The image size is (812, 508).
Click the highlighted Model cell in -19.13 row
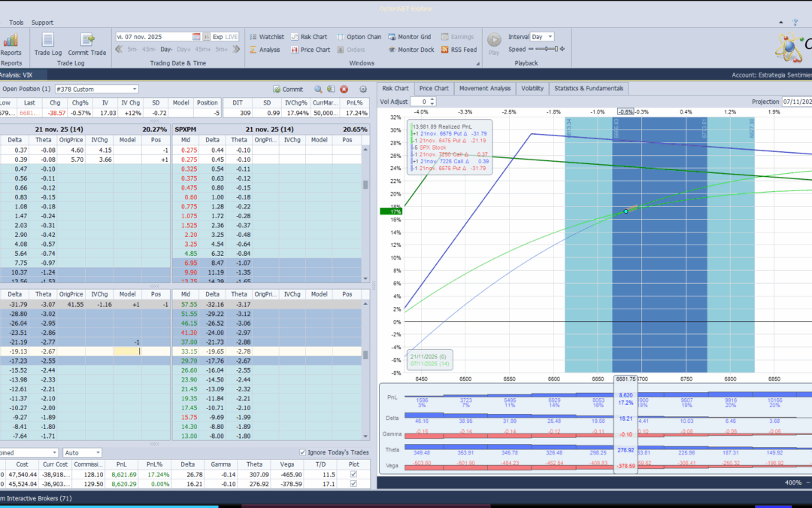(x=127, y=351)
